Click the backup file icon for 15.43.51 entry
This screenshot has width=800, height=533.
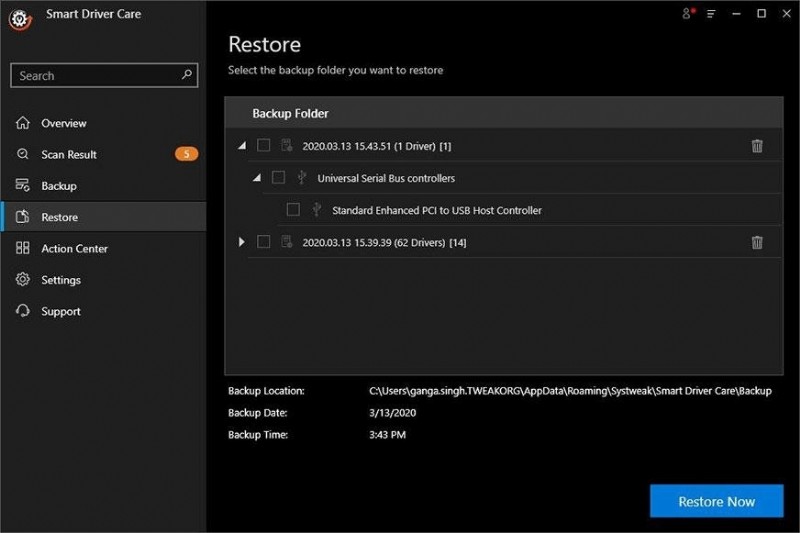pyautogui.click(x=287, y=146)
